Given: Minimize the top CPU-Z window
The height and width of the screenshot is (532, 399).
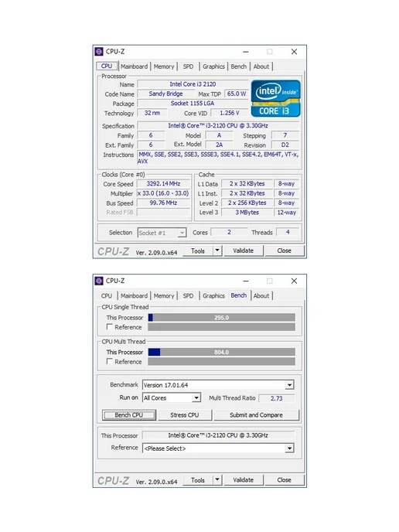Looking at the screenshot, I should (x=246, y=52).
